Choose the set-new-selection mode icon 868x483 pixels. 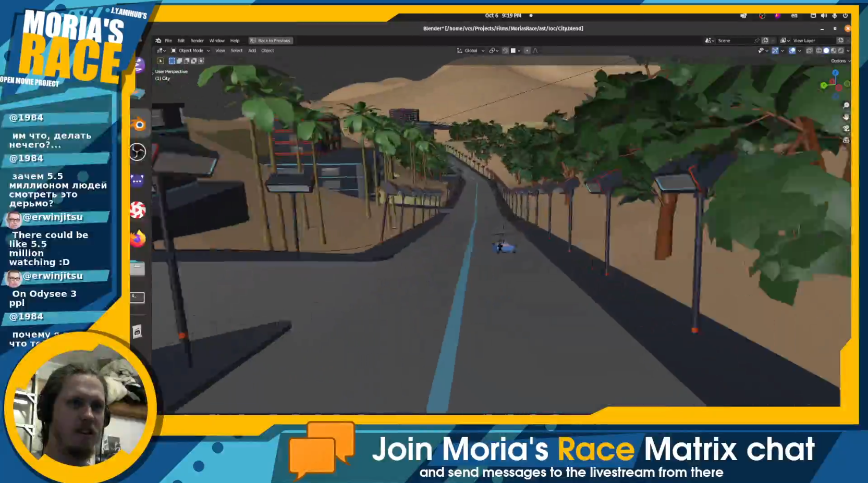[172, 61]
